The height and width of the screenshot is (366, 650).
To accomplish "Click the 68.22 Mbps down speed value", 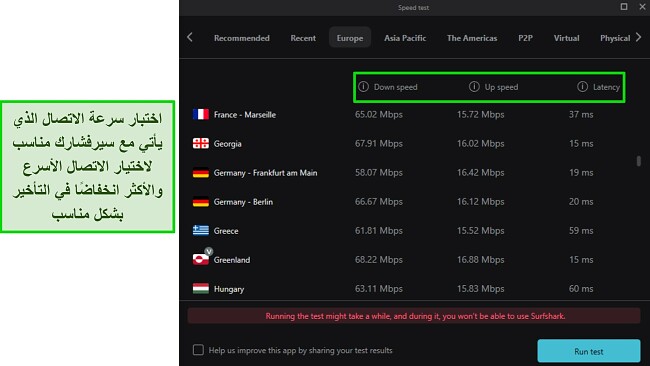I will tap(379, 259).
